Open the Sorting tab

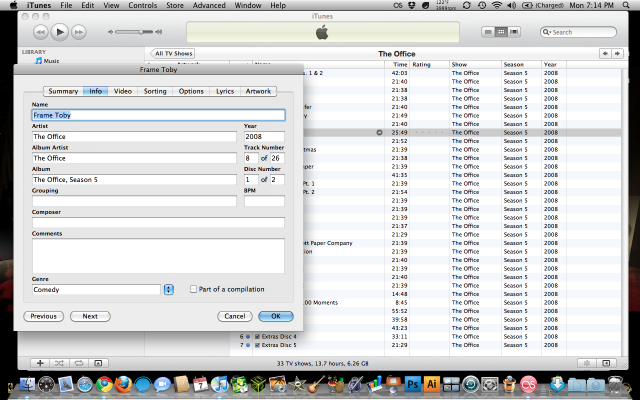coord(155,91)
